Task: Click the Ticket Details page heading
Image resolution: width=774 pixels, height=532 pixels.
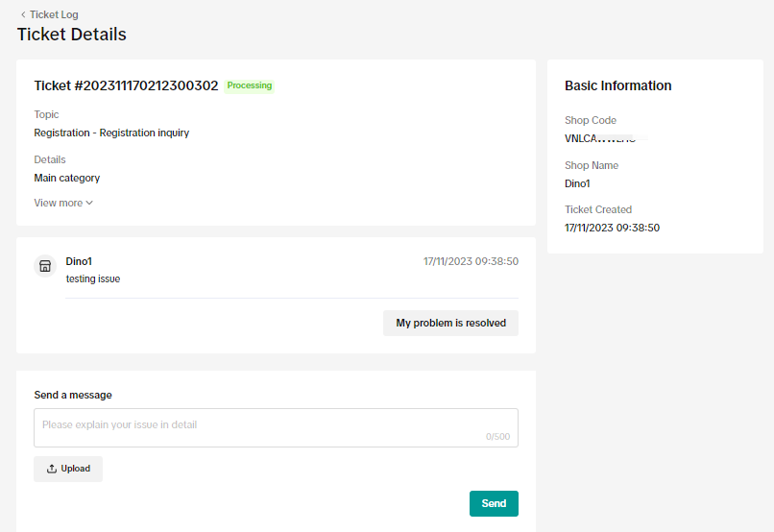Action: click(x=72, y=35)
